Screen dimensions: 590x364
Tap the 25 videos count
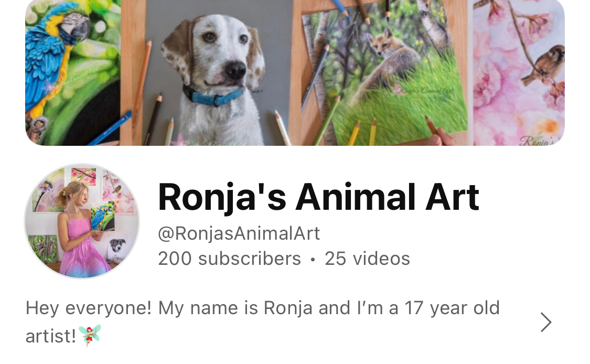click(367, 259)
